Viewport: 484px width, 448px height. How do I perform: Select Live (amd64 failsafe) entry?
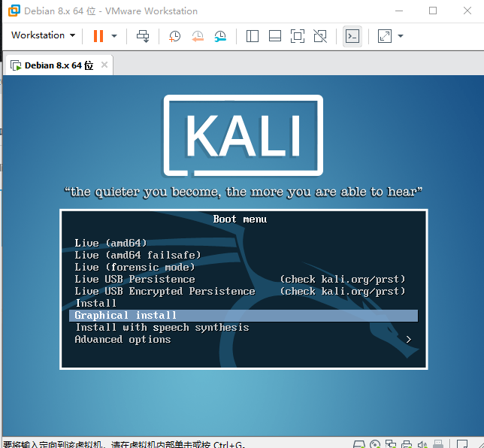click(138, 255)
